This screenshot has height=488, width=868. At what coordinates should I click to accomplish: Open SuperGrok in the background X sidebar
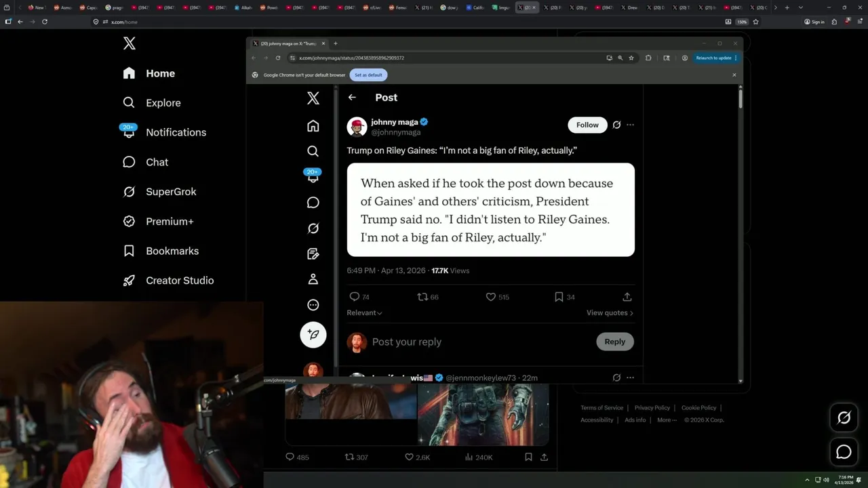click(159, 192)
